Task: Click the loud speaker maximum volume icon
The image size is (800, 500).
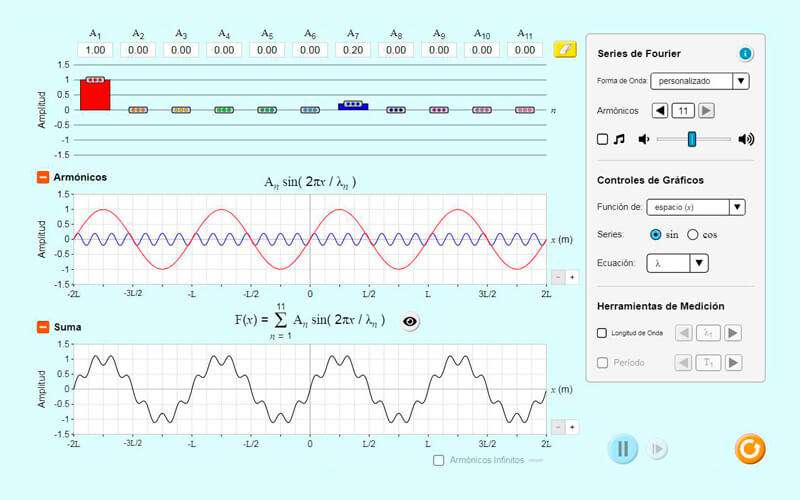Action: [x=746, y=139]
